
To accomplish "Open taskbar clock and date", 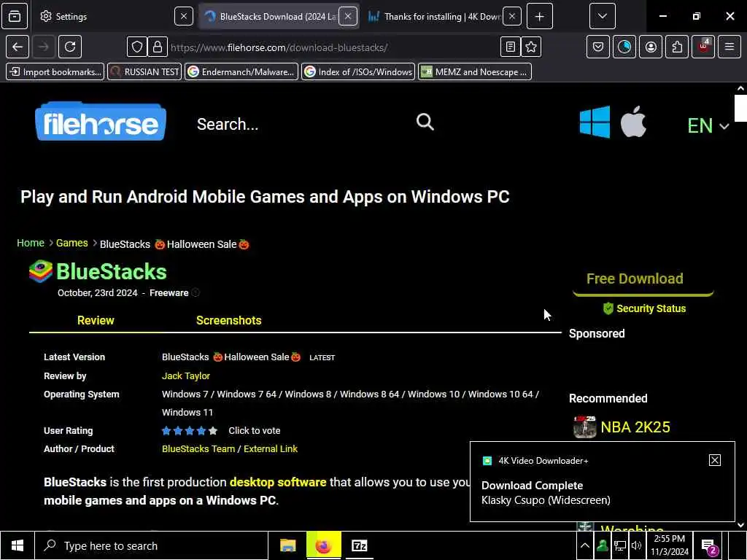I will (x=670, y=545).
